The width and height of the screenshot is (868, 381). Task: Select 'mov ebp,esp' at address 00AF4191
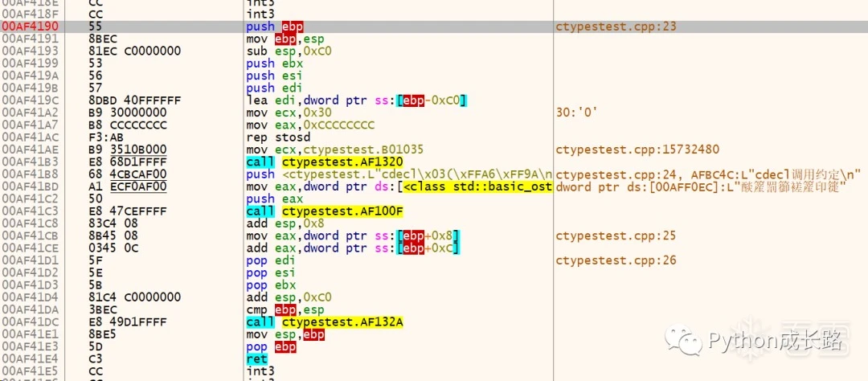click(x=285, y=39)
